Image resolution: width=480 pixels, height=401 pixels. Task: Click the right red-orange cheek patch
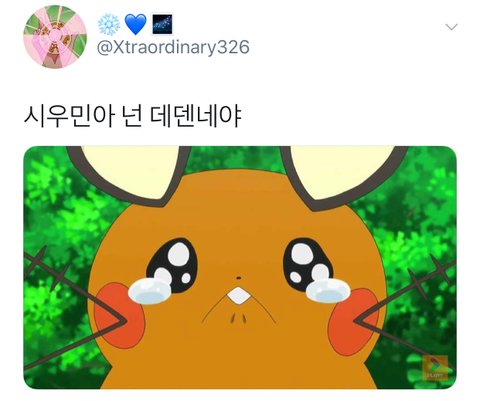point(354,321)
